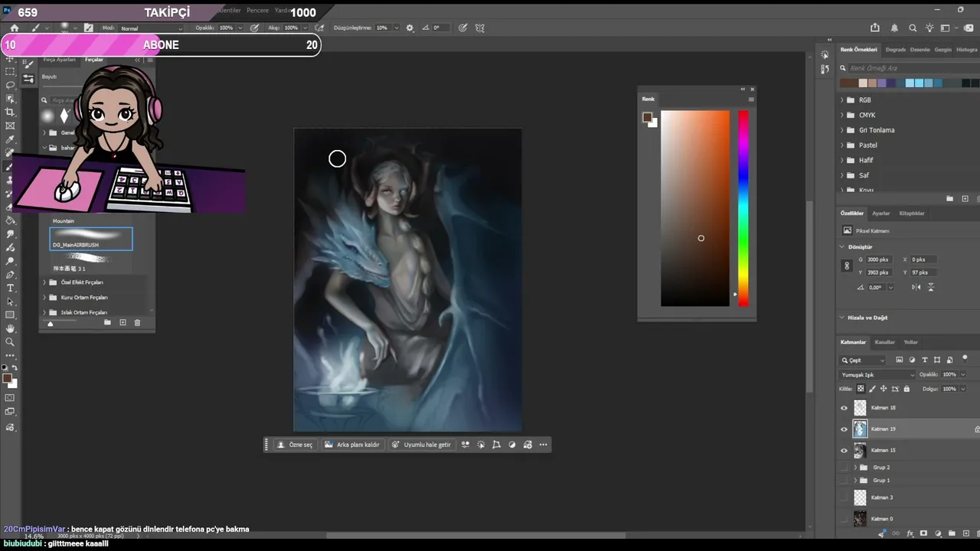The image size is (980, 551).
Task: Hide the Katman 18 layer
Action: (x=844, y=408)
